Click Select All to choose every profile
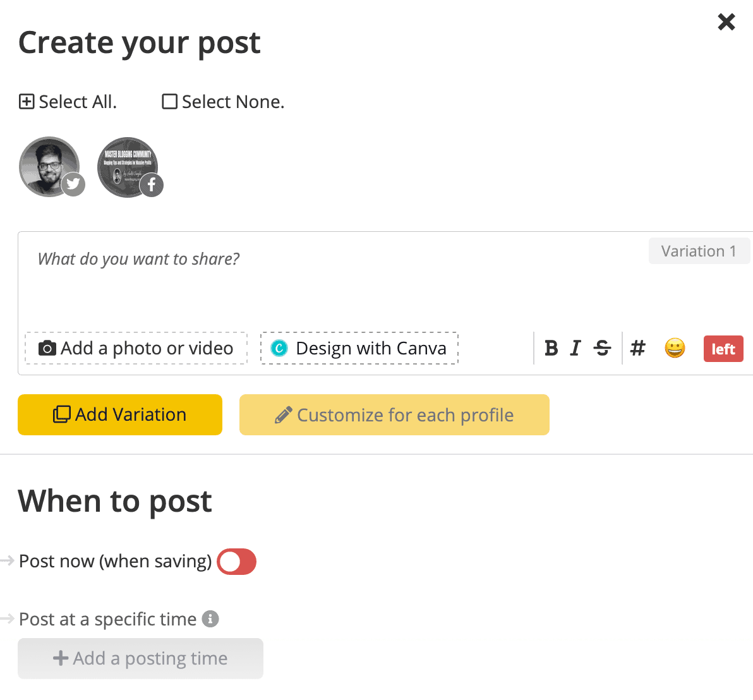The width and height of the screenshot is (753, 700). click(67, 101)
